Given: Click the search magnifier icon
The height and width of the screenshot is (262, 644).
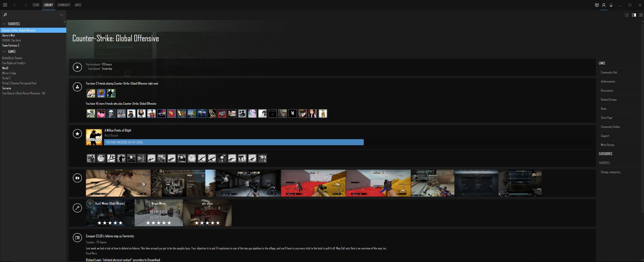Looking at the screenshot, I should (x=5, y=15).
